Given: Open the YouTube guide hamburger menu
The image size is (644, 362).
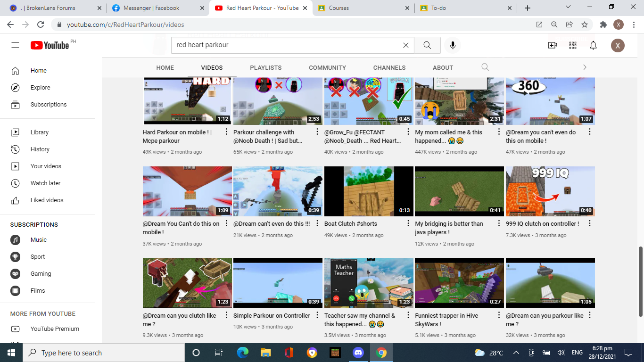Looking at the screenshot, I should click(x=15, y=45).
